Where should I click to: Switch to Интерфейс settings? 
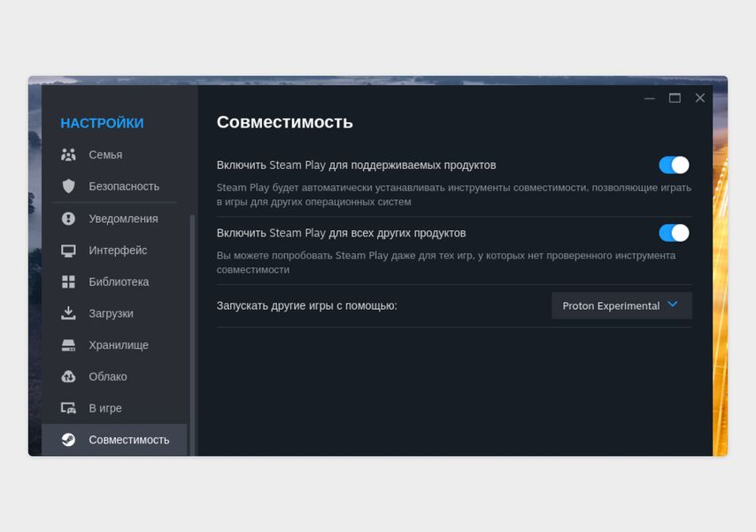[x=114, y=251]
